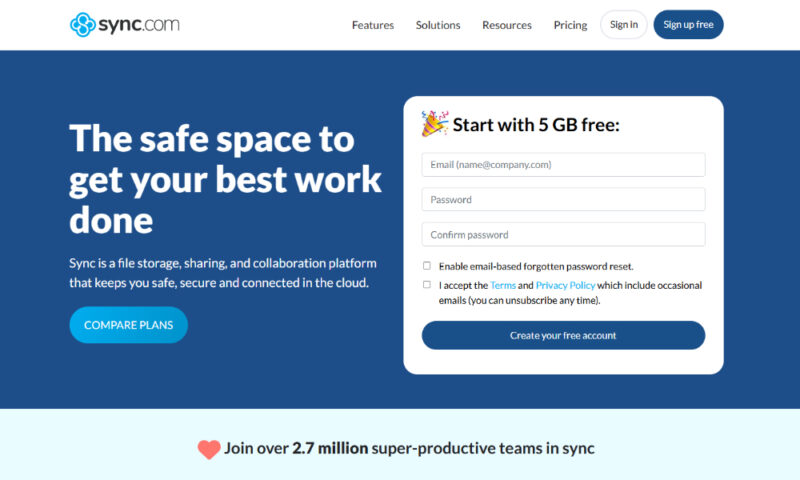Click the sync.com cloud logo icon
Viewport: 800px width, 480px height.
(x=83, y=25)
